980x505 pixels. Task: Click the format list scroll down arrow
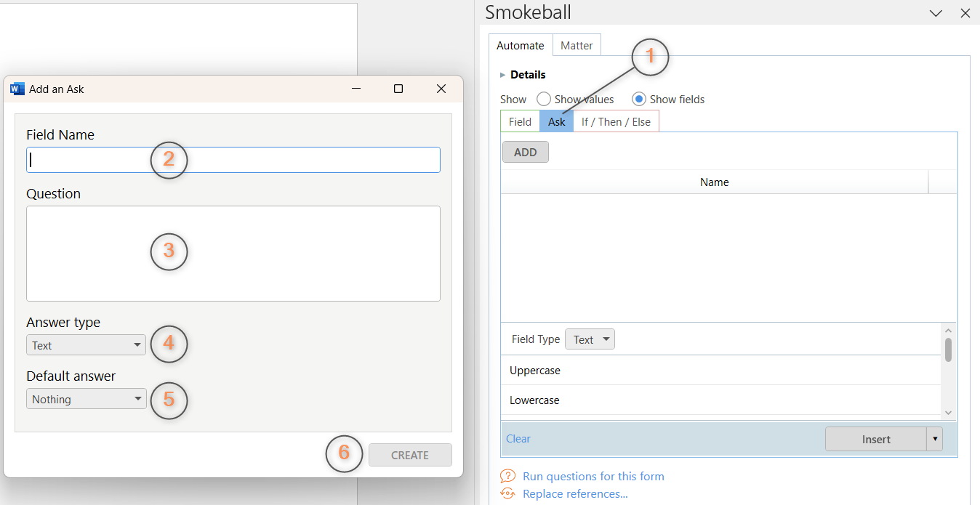pyautogui.click(x=948, y=412)
